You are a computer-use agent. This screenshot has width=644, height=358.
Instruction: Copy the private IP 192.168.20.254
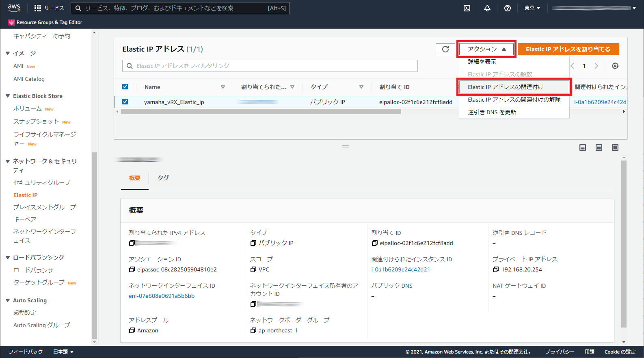[x=495, y=269]
